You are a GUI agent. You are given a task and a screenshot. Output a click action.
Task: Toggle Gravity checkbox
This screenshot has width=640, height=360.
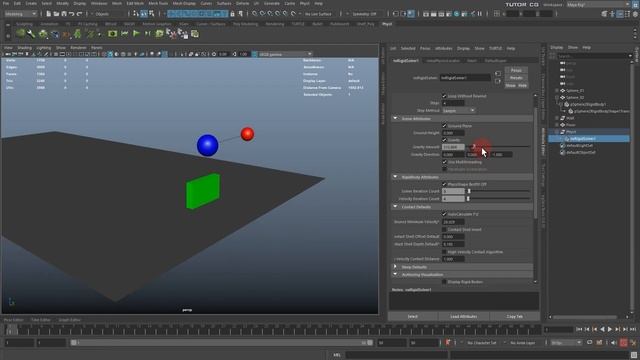pos(444,140)
